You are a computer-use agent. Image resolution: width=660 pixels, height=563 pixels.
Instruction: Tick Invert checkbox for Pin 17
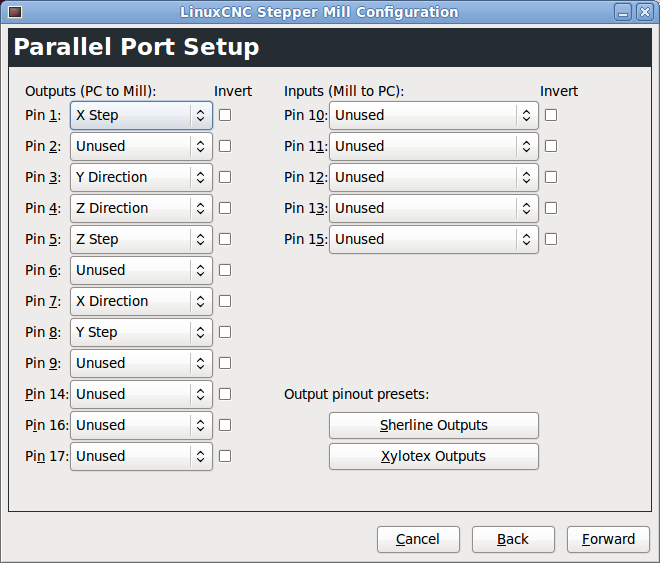point(225,456)
